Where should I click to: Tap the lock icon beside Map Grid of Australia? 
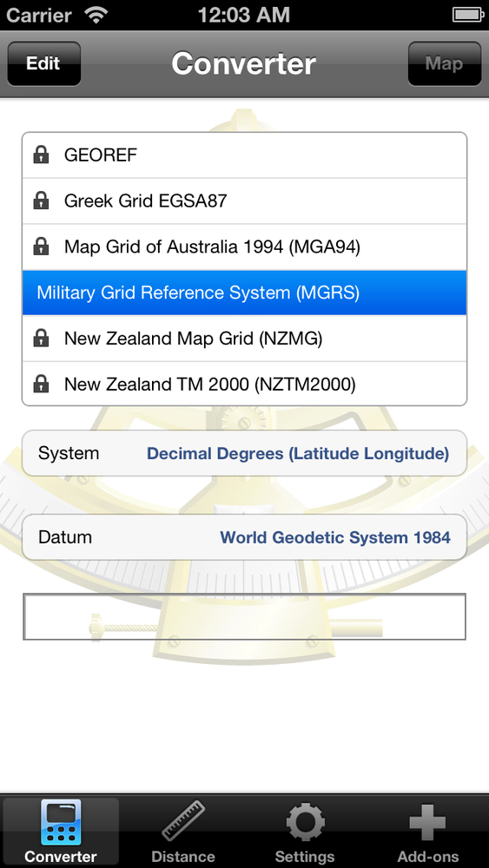tap(41, 247)
